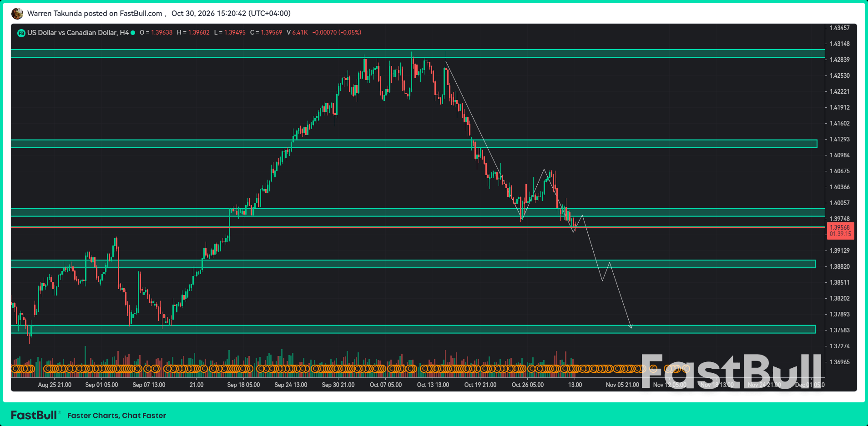Click the current price tag 1.39568
This screenshot has width=868, height=426.
[840, 228]
